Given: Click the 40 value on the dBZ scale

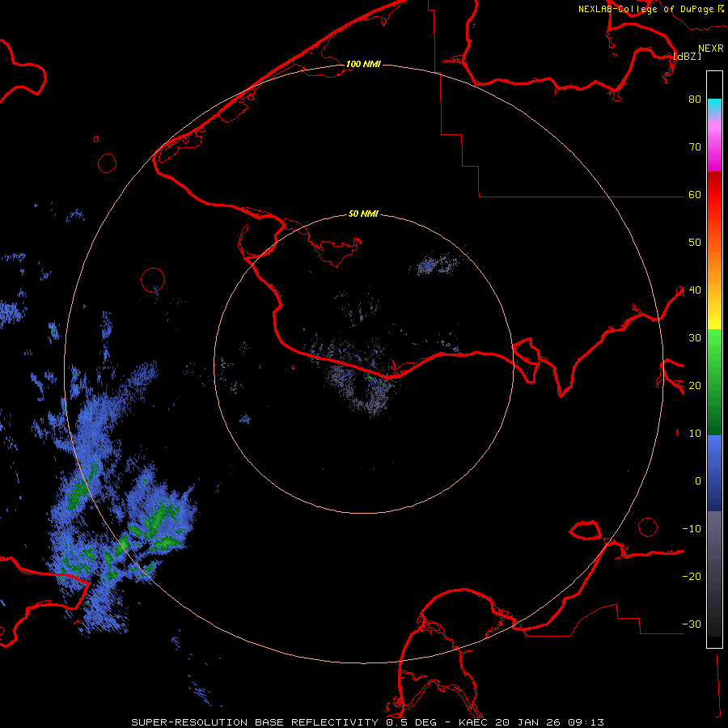Looking at the screenshot, I should click(695, 290).
